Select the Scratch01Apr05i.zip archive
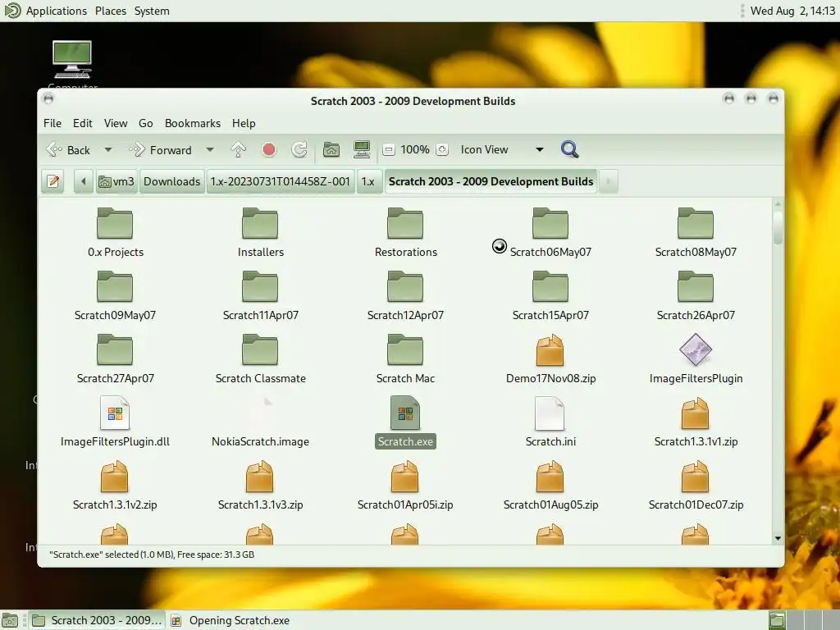 [405, 486]
